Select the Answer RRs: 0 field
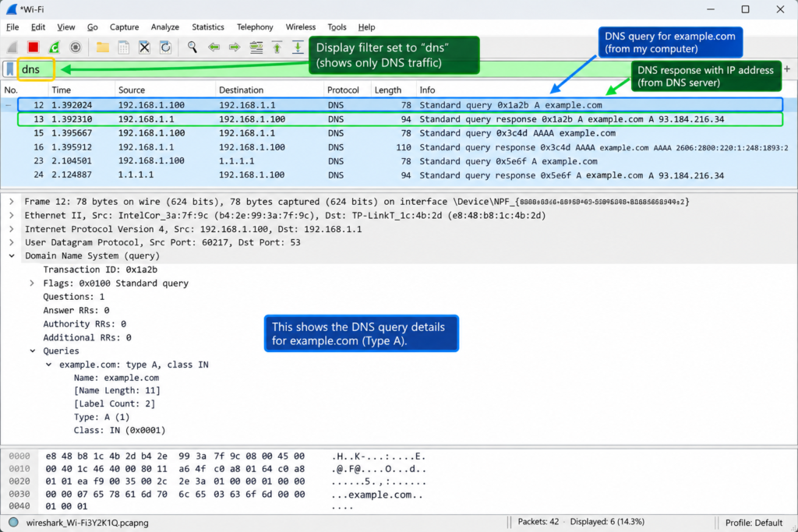This screenshot has width=798, height=532. pyautogui.click(x=76, y=310)
